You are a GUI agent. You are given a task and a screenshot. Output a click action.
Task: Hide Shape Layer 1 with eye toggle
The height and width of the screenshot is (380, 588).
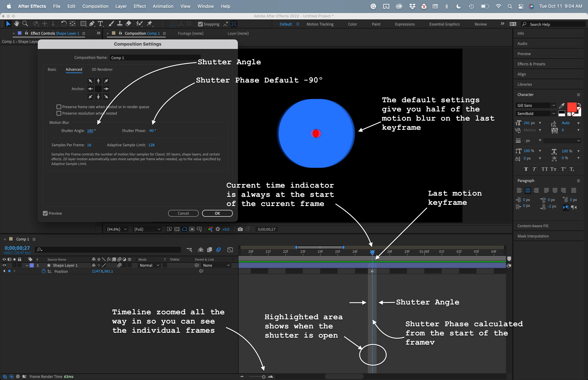coord(4,265)
